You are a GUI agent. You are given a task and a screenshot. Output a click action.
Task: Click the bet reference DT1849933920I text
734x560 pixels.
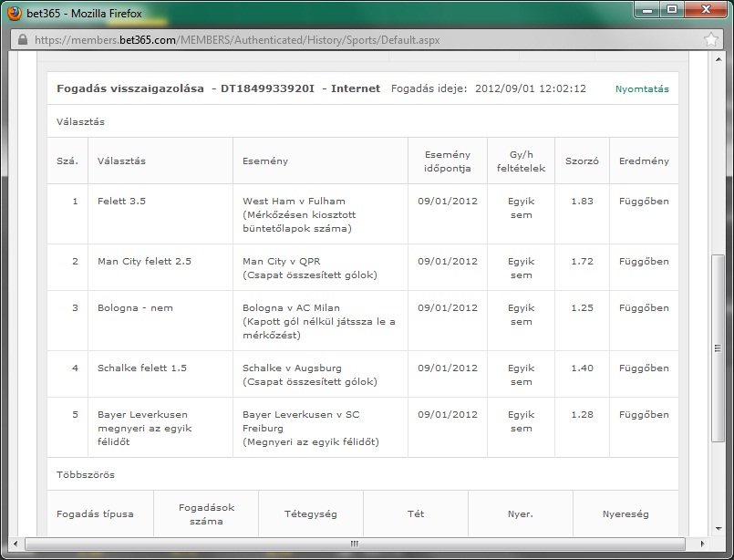tap(267, 88)
